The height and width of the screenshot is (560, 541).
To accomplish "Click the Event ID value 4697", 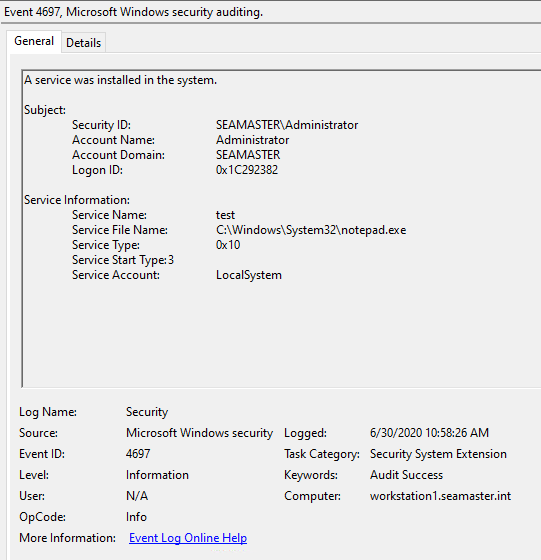I will [x=138, y=454].
